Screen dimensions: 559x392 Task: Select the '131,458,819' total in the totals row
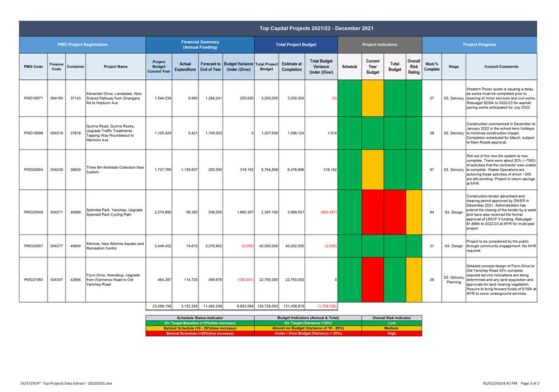click(293, 306)
